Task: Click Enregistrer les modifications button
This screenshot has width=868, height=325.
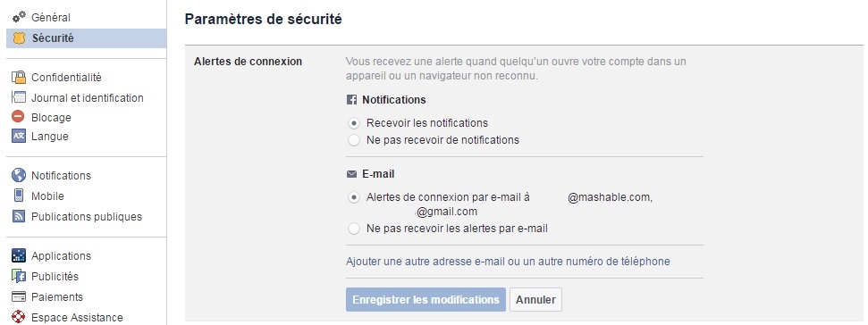Action: (x=426, y=300)
